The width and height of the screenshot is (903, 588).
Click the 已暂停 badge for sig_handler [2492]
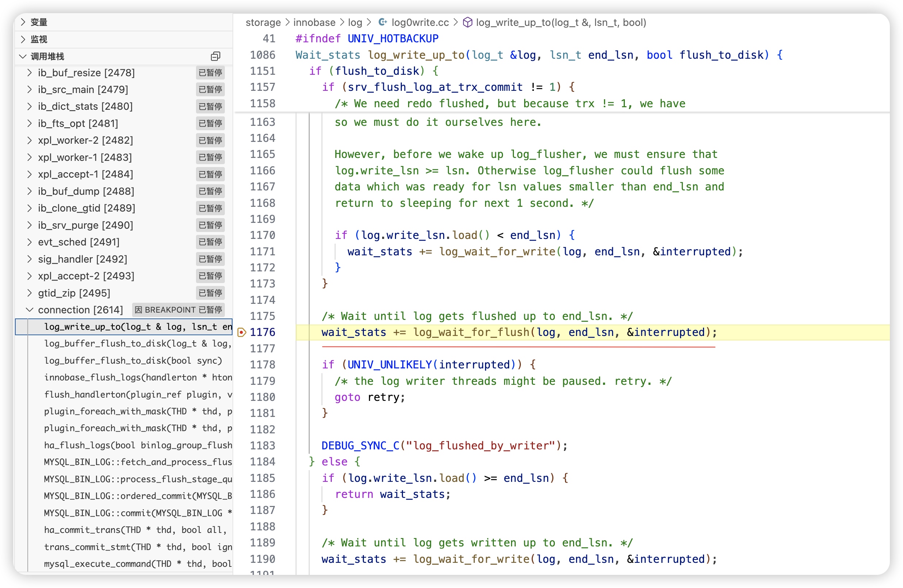tap(210, 259)
